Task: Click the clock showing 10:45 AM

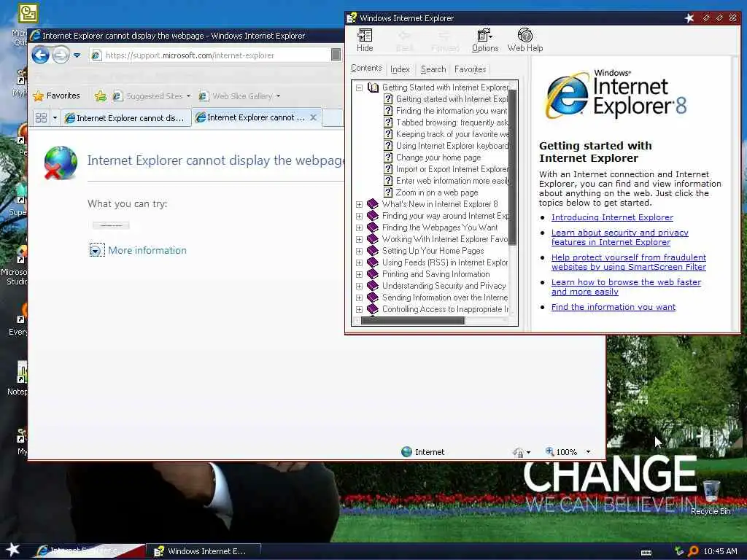Action: pyautogui.click(x=720, y=551)
